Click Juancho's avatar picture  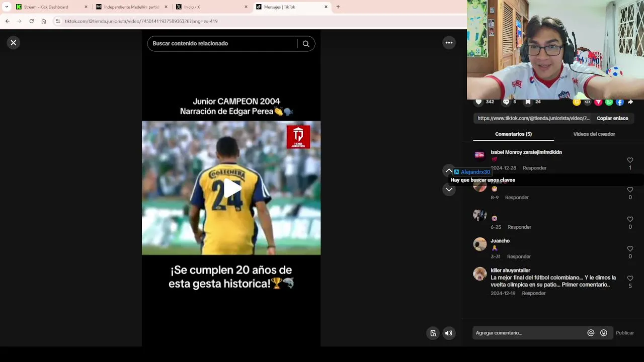tap(480, 244)
